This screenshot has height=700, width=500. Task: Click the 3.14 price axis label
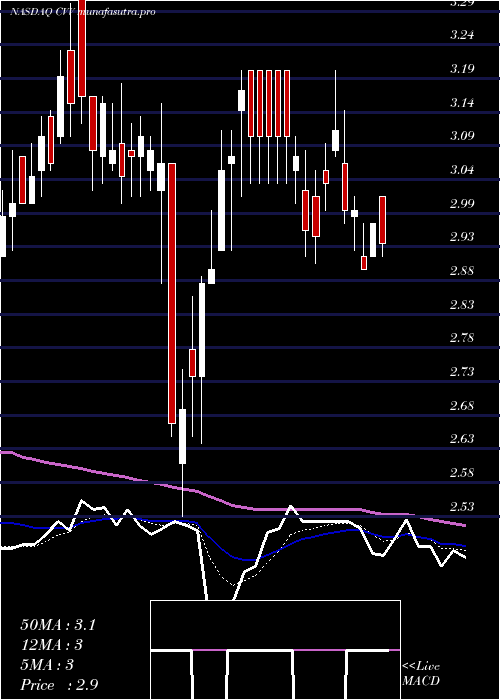pos(462,103)
